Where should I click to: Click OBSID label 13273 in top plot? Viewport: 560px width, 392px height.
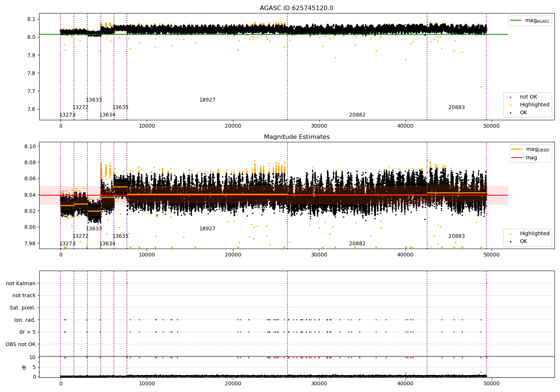pyautogui.click(x=68, y=115)
